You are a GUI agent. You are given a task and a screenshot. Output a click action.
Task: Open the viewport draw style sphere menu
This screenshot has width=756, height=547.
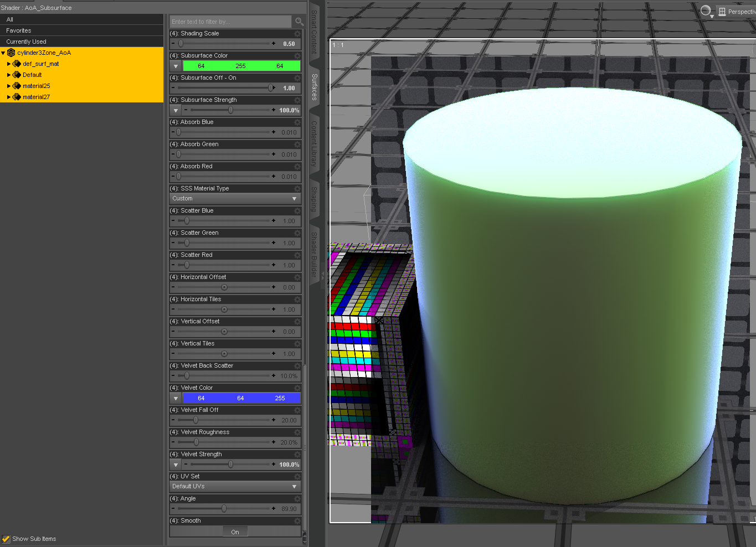coord(707,11)
